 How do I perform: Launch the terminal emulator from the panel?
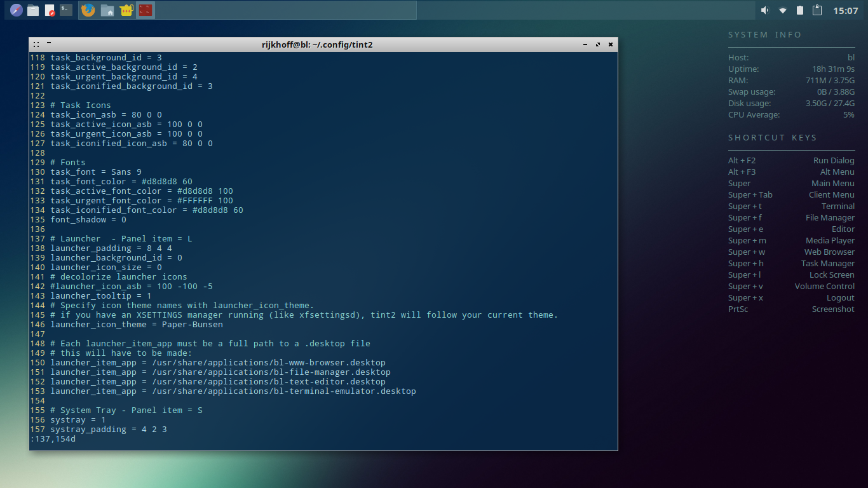66,10
